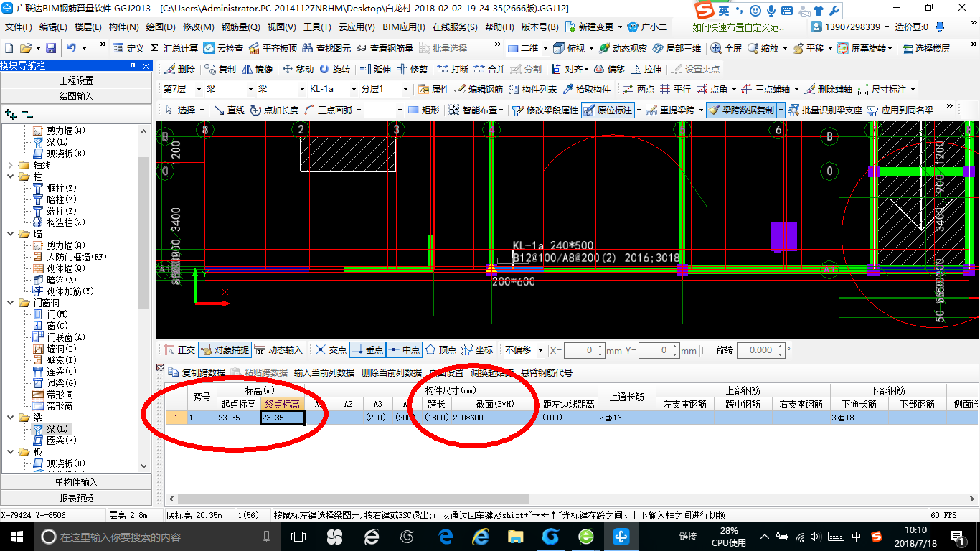Switch to 局部三维 partial 3D view
This screenshot has height=551, width=980.
(677, 48)
